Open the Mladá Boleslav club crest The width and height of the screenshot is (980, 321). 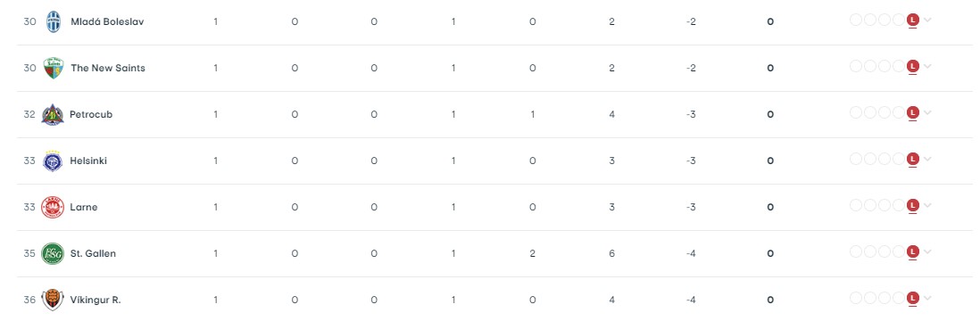54,22
